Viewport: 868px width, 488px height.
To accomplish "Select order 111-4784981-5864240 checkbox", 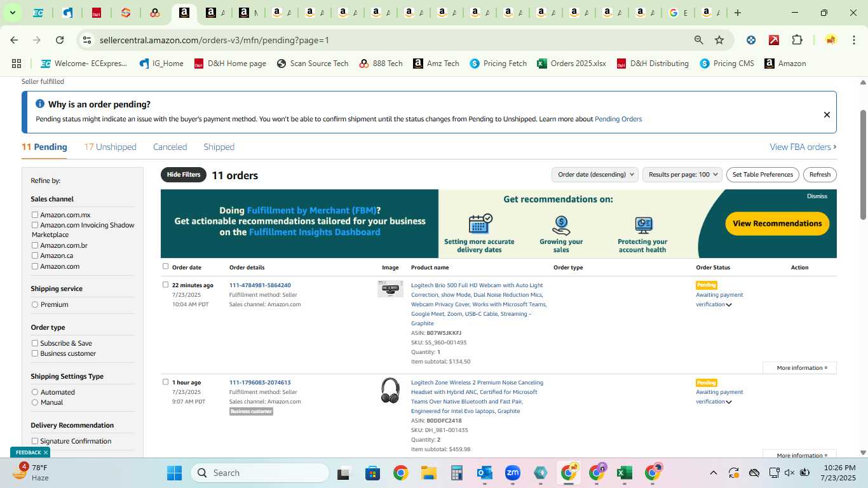I will (166, 285).
